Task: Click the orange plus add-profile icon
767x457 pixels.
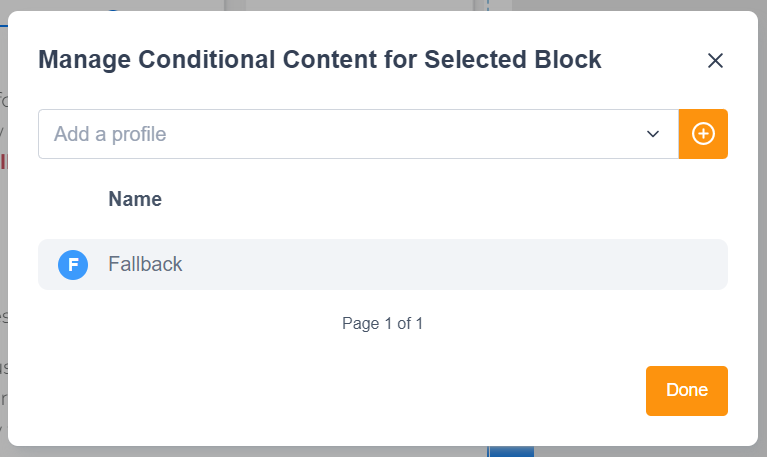Action: coord(703,134)
